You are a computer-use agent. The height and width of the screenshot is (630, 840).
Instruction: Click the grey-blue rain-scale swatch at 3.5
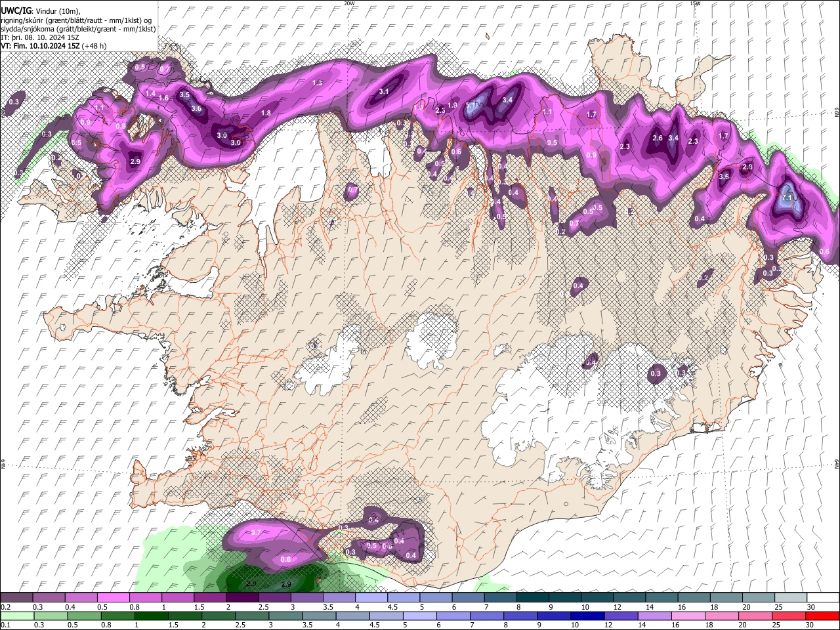click(x=320, y=616)
